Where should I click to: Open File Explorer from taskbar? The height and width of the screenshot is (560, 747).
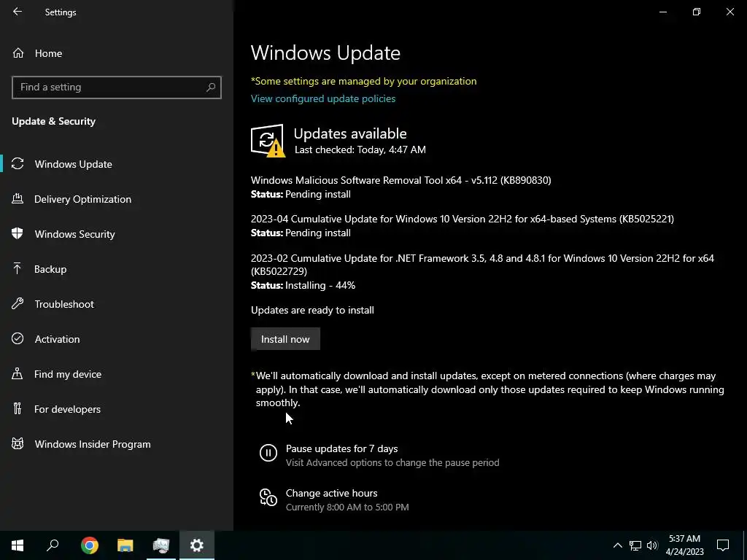point(125,545)
